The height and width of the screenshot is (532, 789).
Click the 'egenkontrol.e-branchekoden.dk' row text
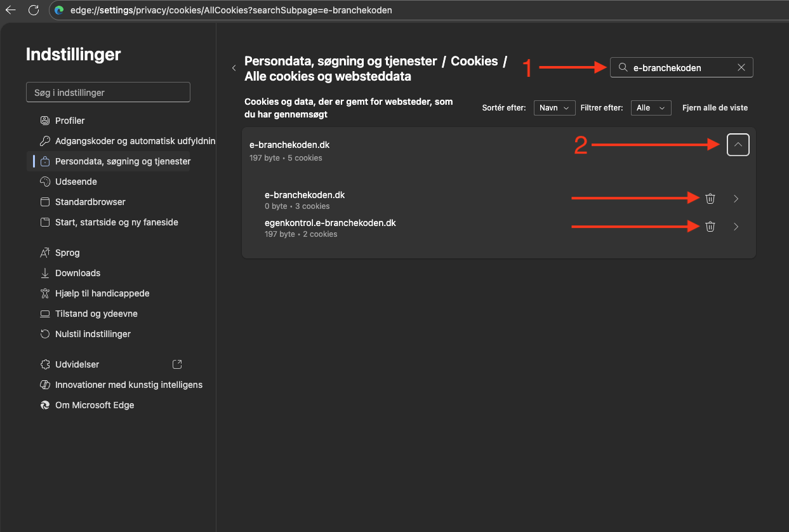click(x=330, y=223)
